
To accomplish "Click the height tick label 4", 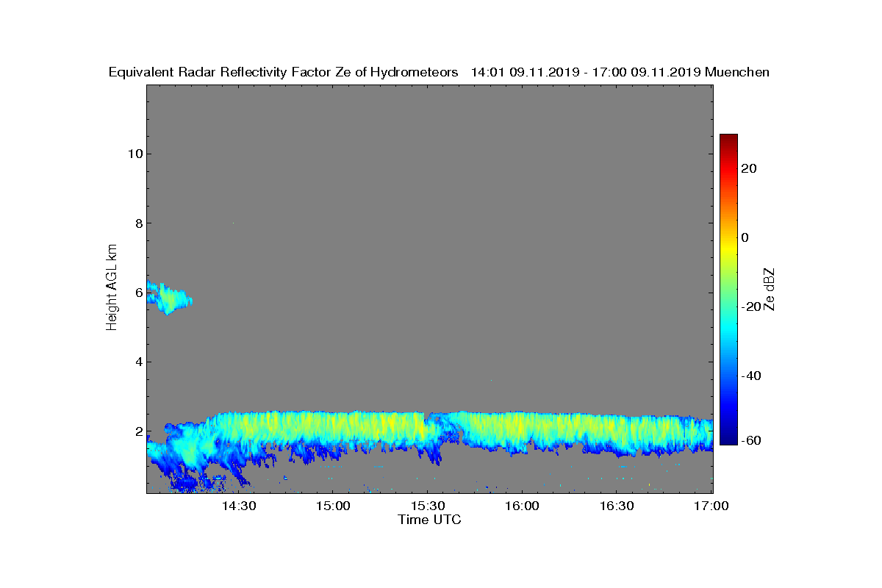I will coord(137,362).
